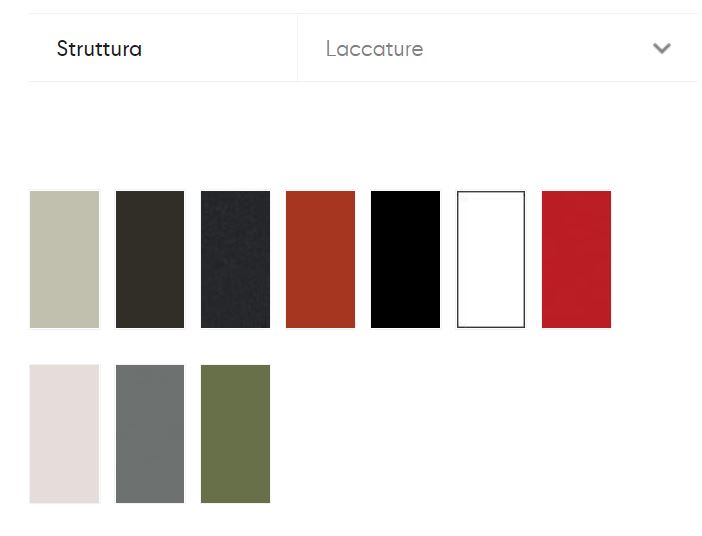
Task: Open the Laccature finish selector
Action: pyautogui.click(x=497, y=48)
